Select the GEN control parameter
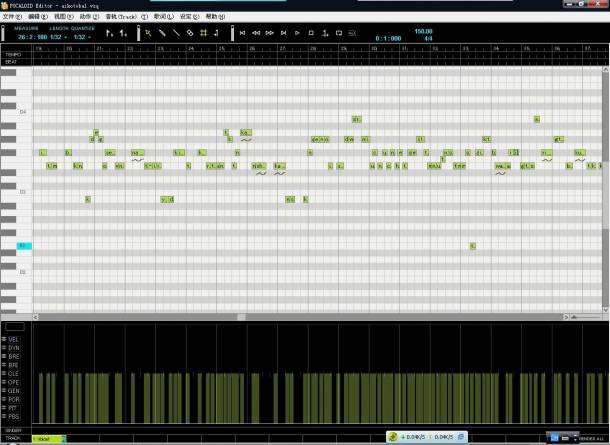 point(13,391)
